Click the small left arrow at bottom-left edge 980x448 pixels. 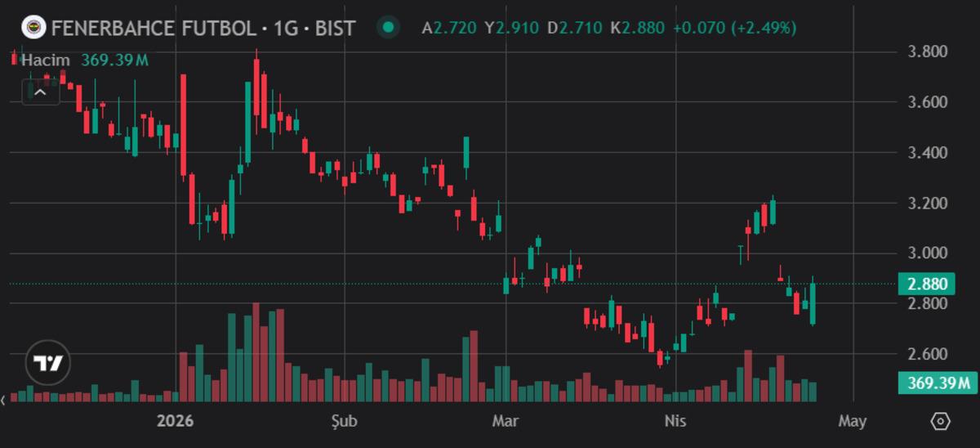pyautogui.click(x=3, y=400)
